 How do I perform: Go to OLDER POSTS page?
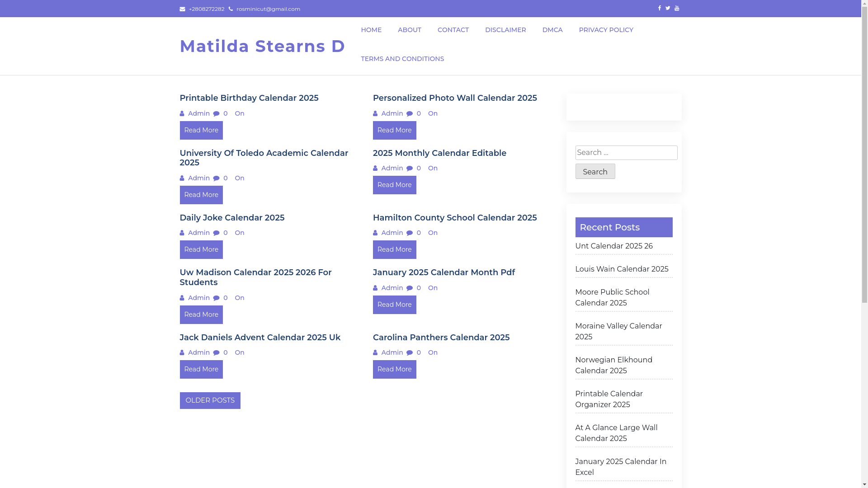(210, 400)
